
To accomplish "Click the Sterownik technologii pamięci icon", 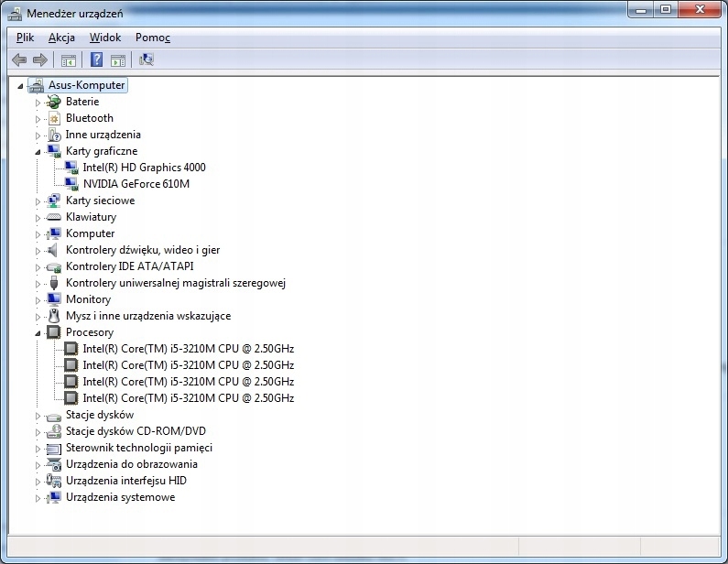I will (x=54, y=449).
